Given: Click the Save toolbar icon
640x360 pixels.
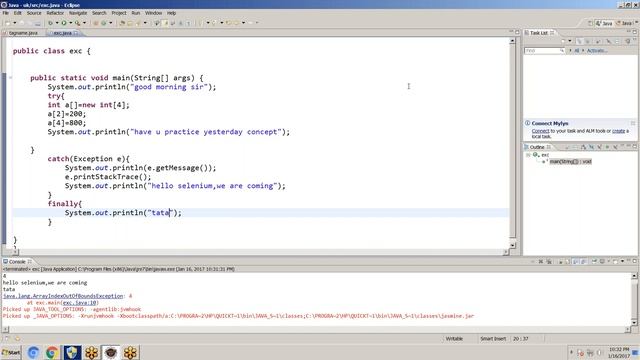Looking at the screenshot, I should coord(22,23).
